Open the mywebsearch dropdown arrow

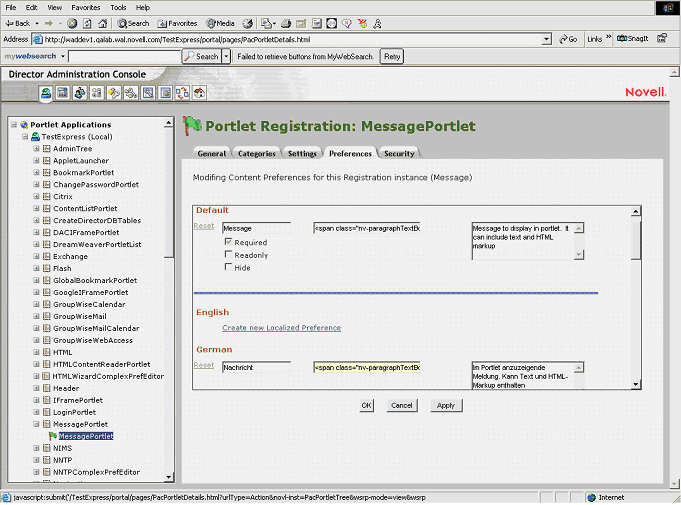coord(63,56)
